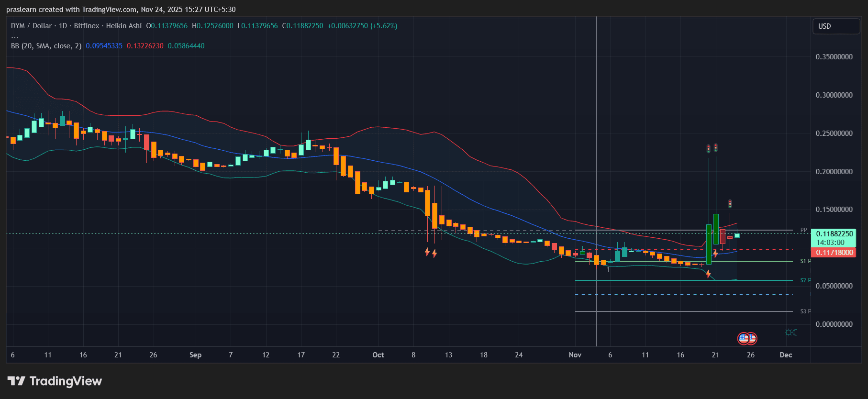The width and height of the screenshot is (868, 399).
Task: Select the S3 pivot level label
Action: coord(804,311)
